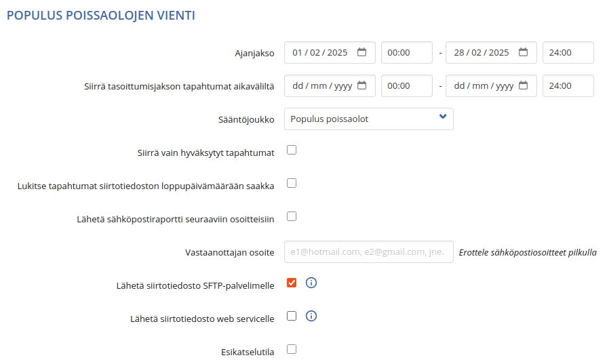The image size is (607, 364).
Task: Enable Lähetä siirtotiedosto web servicelle checkbox
Action: (x=292, y=316)
